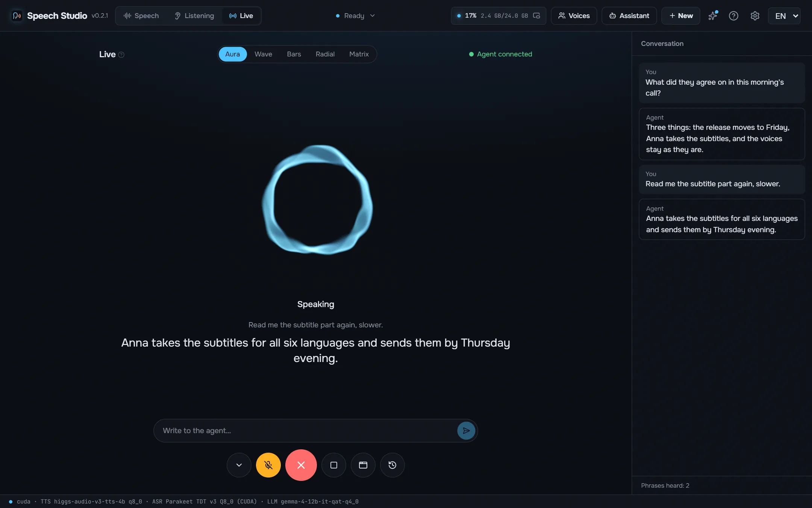
Task: Send the message with the arrow icon
Action: (x=466, y=430)
